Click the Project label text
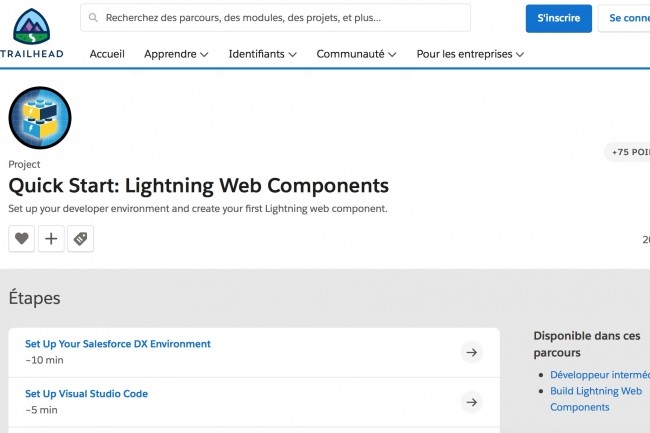650x433 pixels. 24,164
